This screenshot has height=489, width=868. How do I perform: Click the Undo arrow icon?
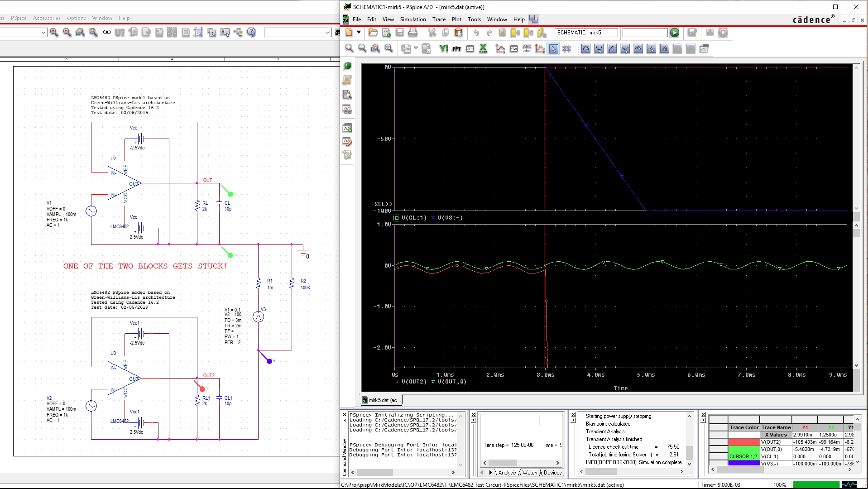coord(476,33)
